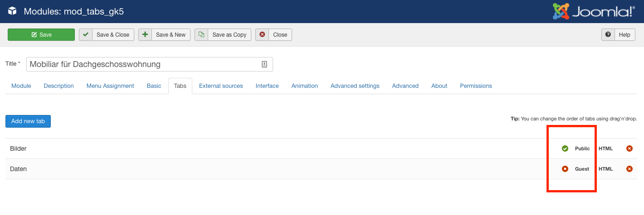
Task: Click the red X icon on Close button
Action: click(262, 35)
